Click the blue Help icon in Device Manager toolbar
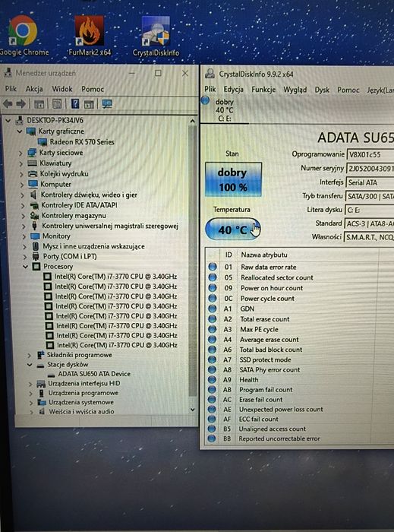 pyautogui.click(x=75, y=103)
